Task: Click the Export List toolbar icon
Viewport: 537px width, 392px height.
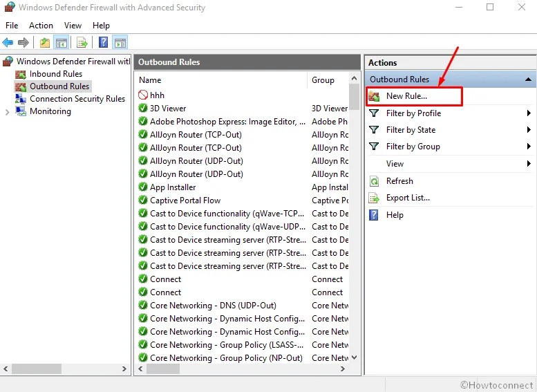Action: click(x=82, y=42)
